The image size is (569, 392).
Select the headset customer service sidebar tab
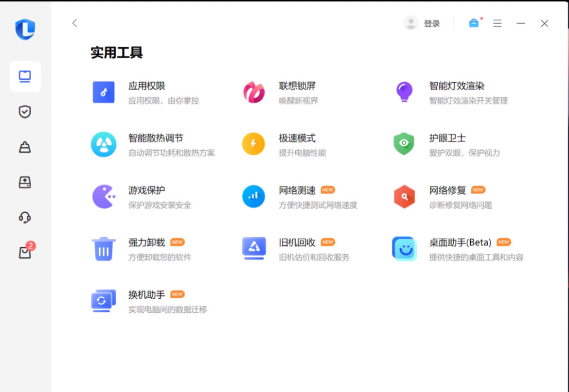click(25, 217)
